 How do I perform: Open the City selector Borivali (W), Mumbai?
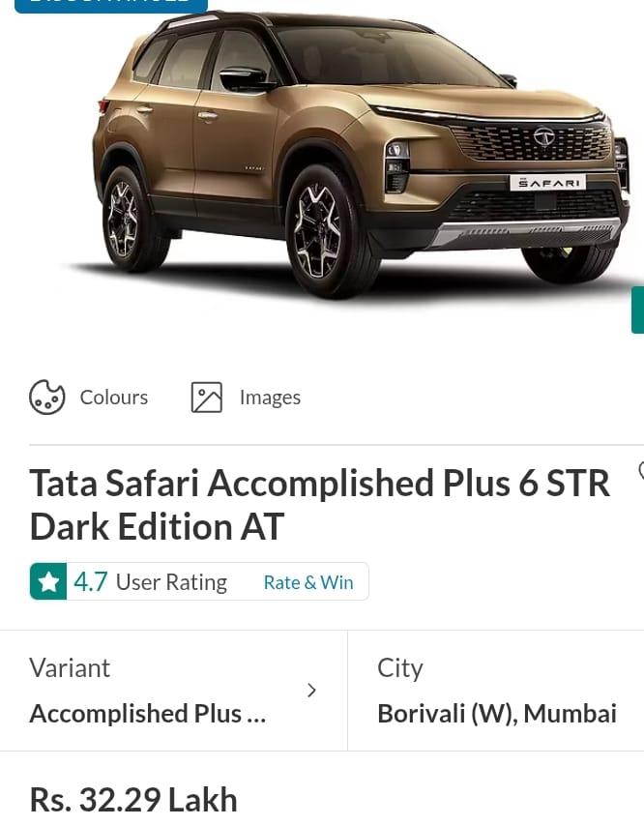point(496,713)
